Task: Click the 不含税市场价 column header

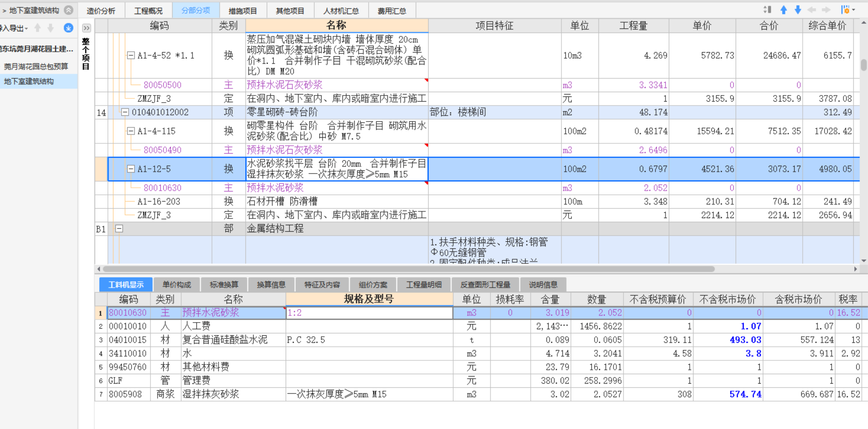Action: pyautogui.click(x=728, y=299)
